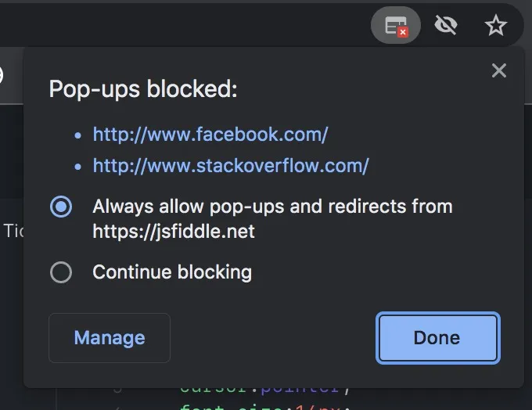Open the http://www.facebook.com/ link
Viewport: 532px width, 410px height.
click(210, 135)
